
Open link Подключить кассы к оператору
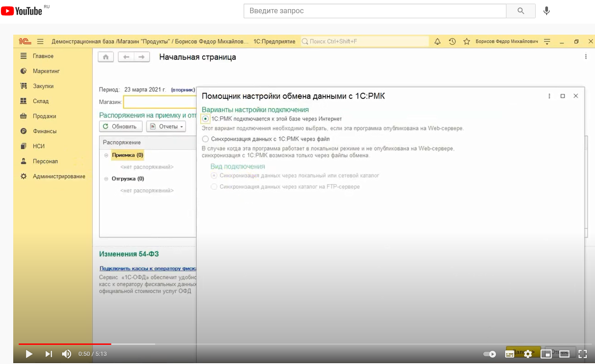pyautogui.click(x=148, y=269)
